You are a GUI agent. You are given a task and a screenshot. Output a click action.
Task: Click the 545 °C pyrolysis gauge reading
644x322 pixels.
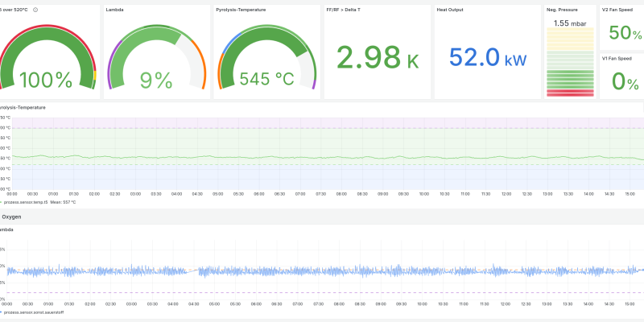(x=266, y=80)
